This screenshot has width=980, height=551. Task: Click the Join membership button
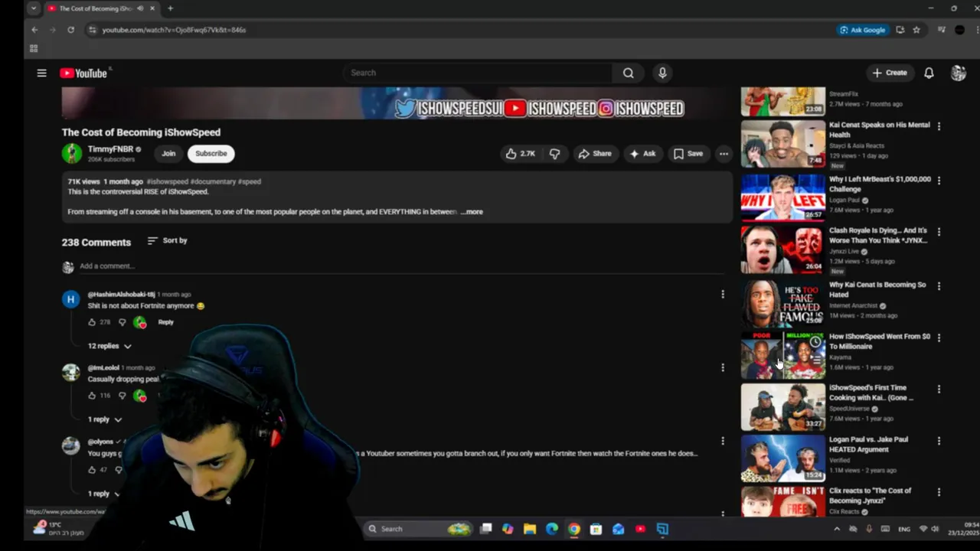[x=168, y=153]
